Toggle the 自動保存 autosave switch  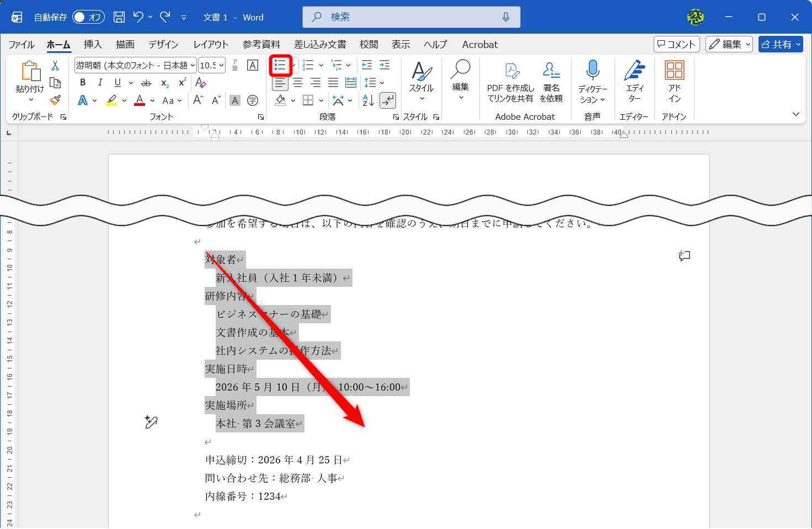tap(87, 17)
